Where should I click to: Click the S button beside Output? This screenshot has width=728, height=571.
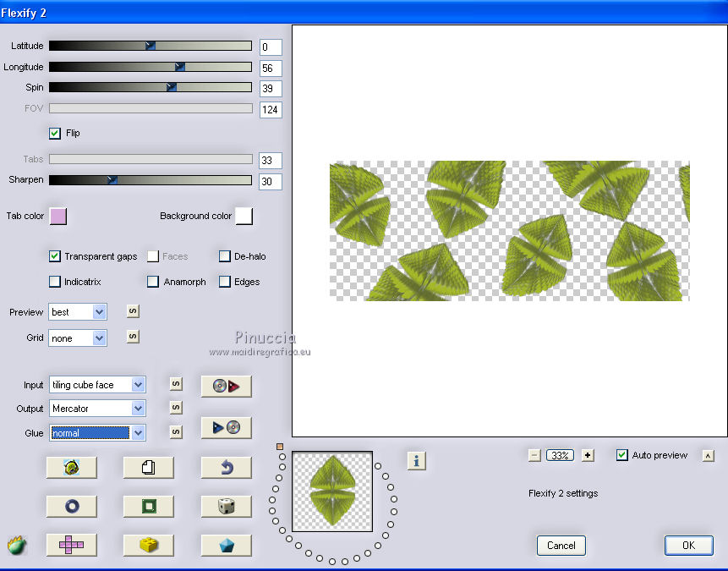pos(176,408)
